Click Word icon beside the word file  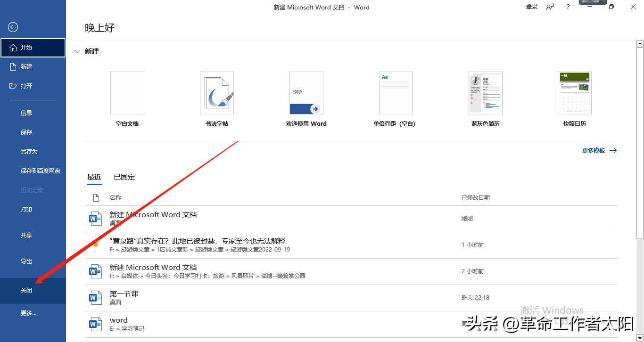(x=96, y=324)
